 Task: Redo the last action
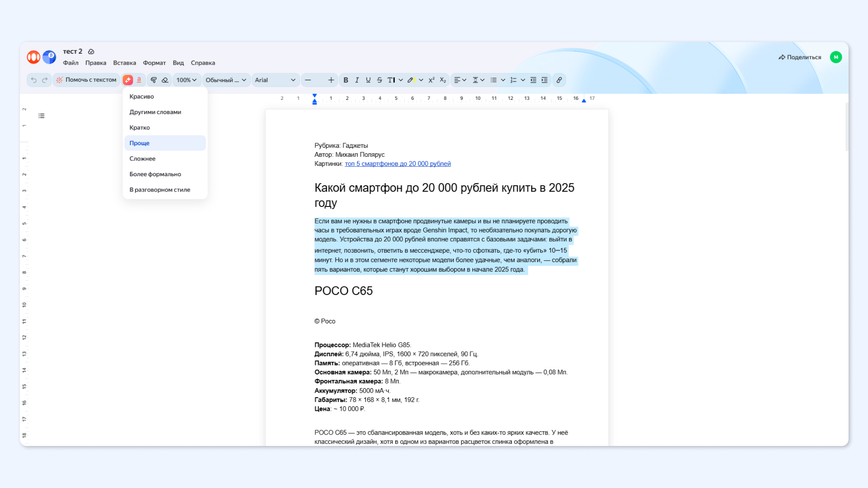[45, 80]
